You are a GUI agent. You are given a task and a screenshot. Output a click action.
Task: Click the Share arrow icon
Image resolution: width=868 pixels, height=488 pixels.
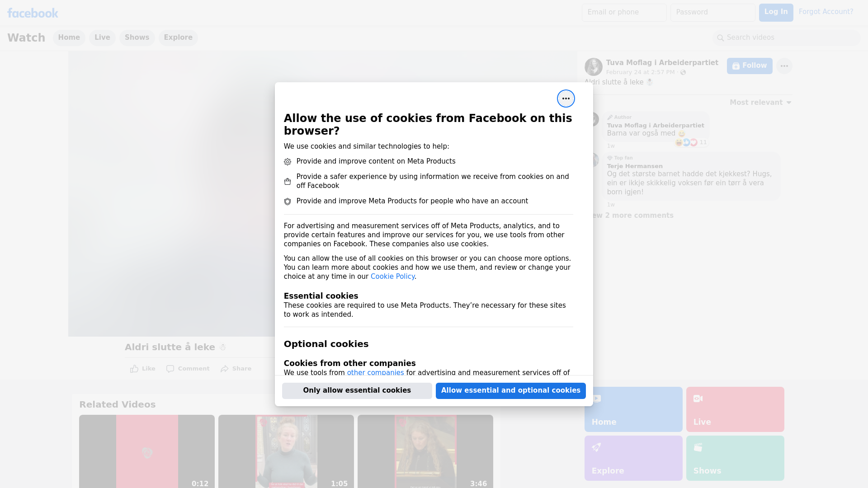point(225,369)
